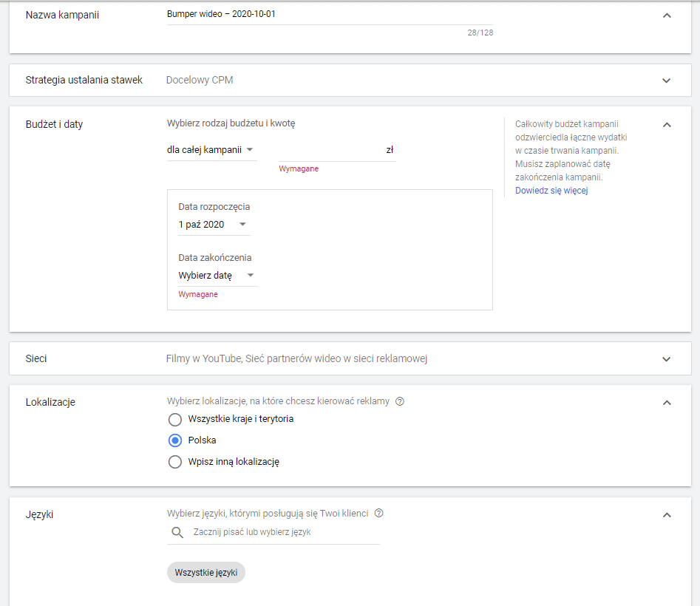Open the 'dla całej kampanii' budget type dropdown
Image resolution: width=700 pixels, height=606 pixels.
(211, 149)
